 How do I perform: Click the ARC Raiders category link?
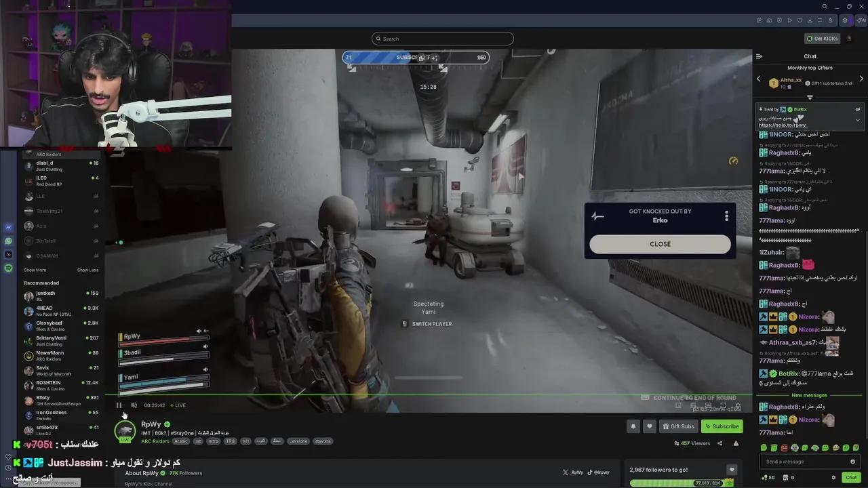tap(155, 441)
